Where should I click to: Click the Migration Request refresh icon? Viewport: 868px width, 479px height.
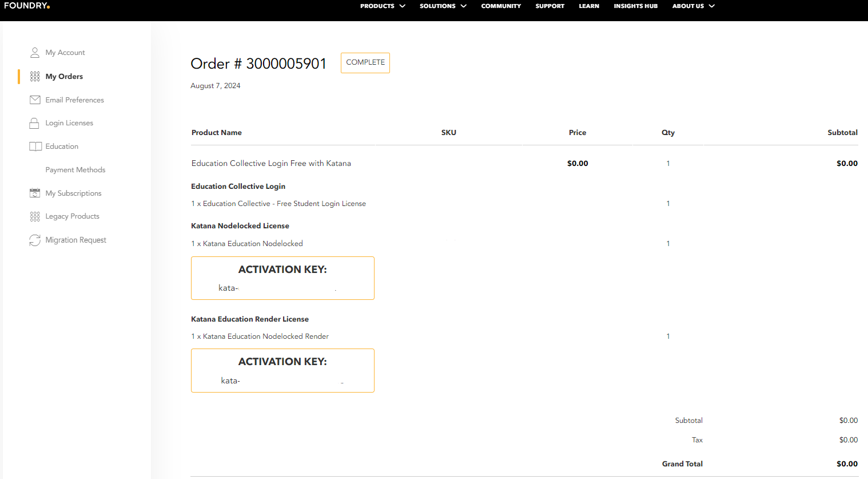pos(35,240)
